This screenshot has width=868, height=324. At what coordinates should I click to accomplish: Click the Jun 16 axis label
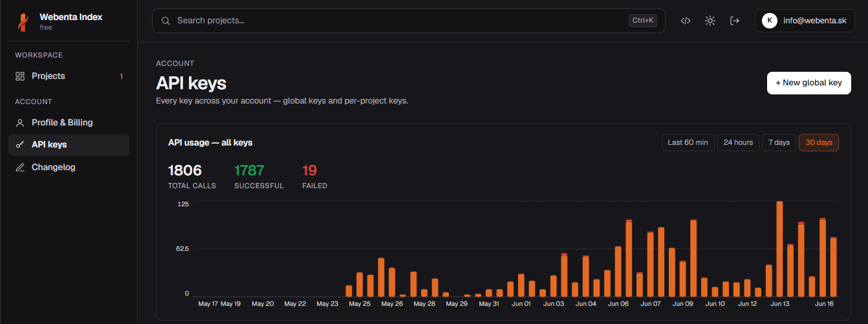[824, 303]
